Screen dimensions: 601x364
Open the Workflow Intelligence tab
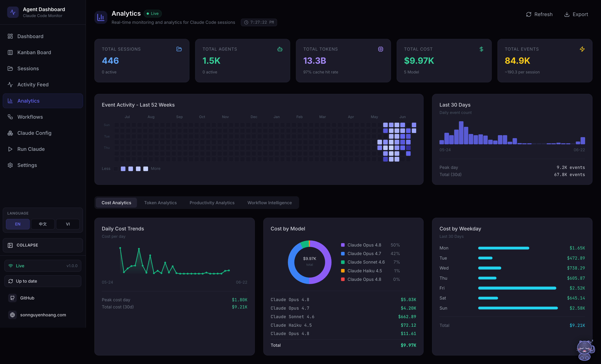click(x=269, y=203)
